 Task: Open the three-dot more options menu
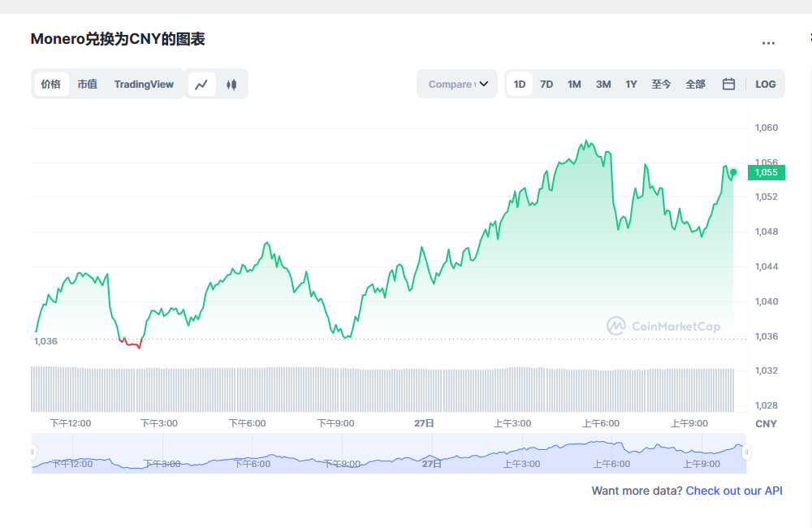pos(768,43)
